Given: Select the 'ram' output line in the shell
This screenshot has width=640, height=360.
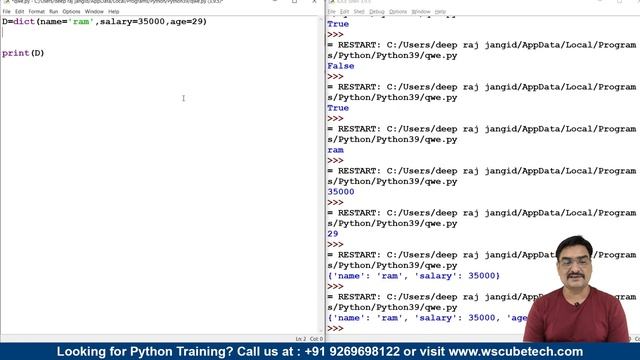Looking at the screenshot, I should pyautogui.click(x=336, y=150).
